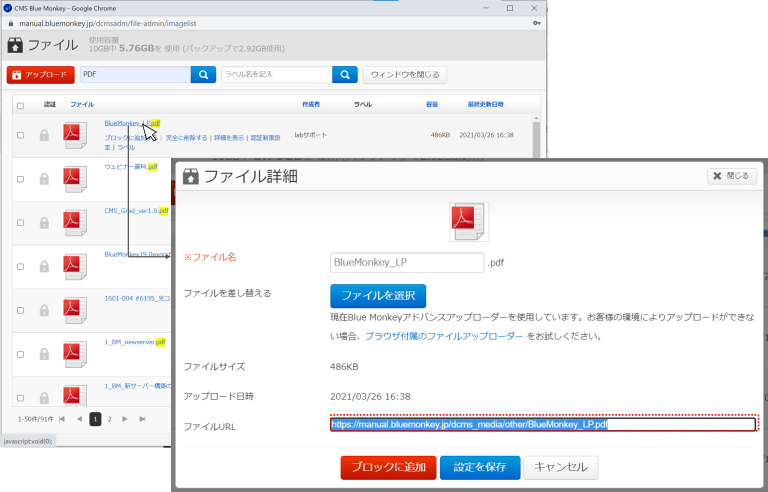Focus the ラベル名を記入 label field
The width and height of the screenshot is (768, 492).
click(277, 74)
